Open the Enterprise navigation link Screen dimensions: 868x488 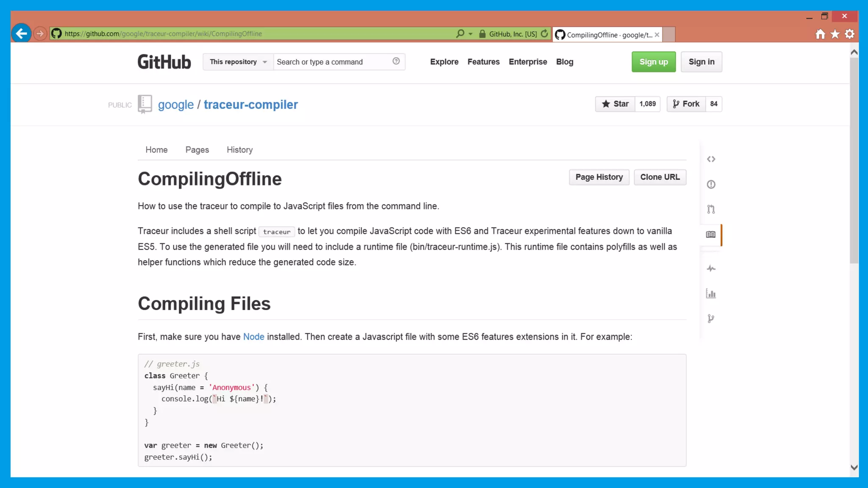pyautogui.click(x=528, y=62)
